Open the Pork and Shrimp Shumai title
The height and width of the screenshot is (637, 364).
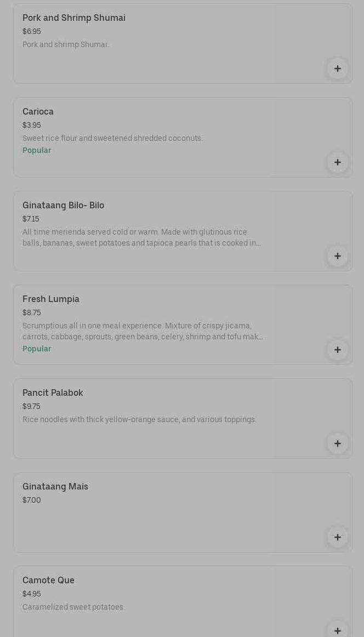point(74,18)
